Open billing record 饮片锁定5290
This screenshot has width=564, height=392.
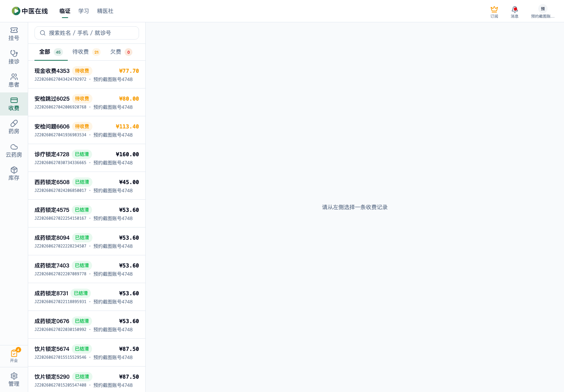87,379
